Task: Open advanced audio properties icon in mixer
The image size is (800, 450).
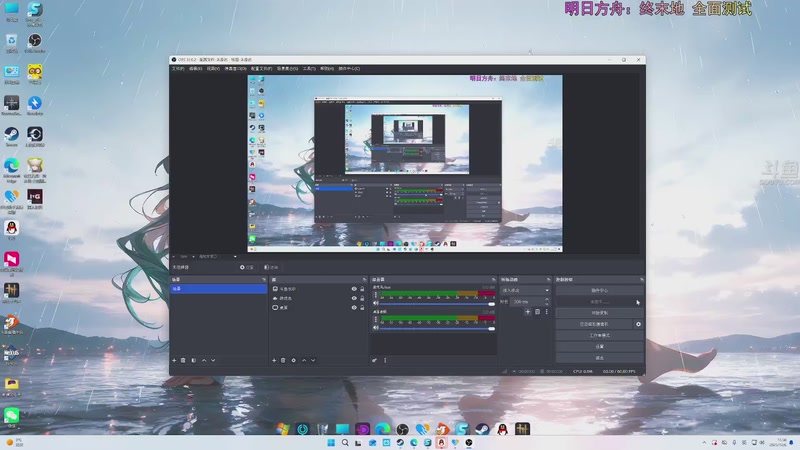Action: pyautogui.click(x=374, y=360)
